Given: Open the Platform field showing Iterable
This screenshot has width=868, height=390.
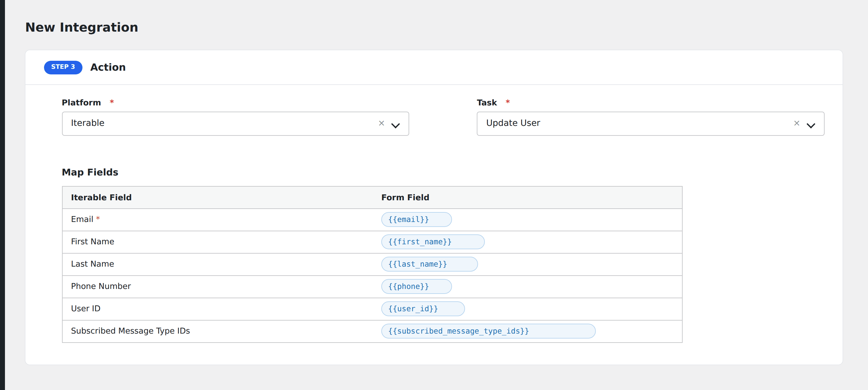Looking at the screenshot, I should point(235,124).
